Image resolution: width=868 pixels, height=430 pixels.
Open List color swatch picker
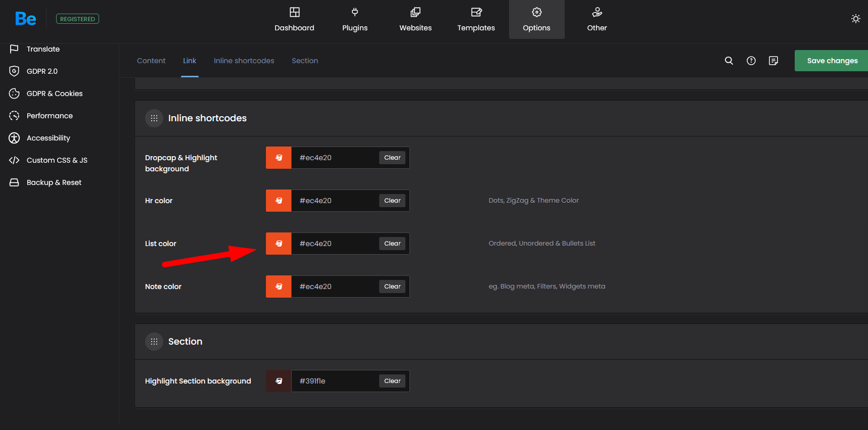click(x=279, y=244)
